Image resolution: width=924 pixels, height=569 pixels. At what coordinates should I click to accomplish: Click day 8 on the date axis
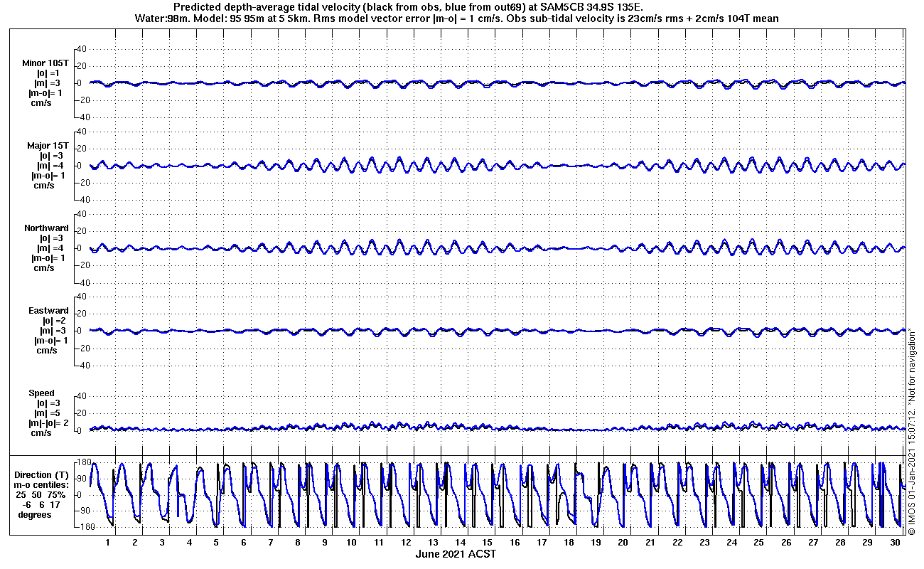pos(298,542)
